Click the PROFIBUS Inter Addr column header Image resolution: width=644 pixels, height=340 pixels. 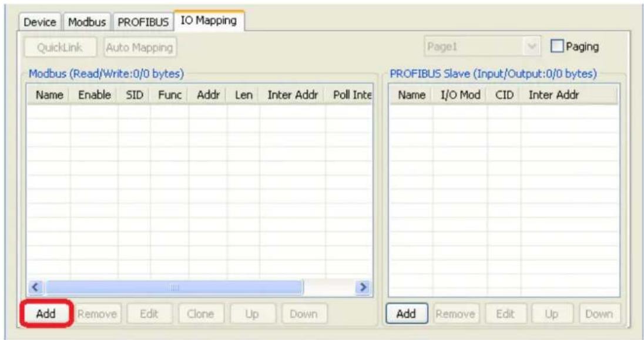click(x=569, y=95)
